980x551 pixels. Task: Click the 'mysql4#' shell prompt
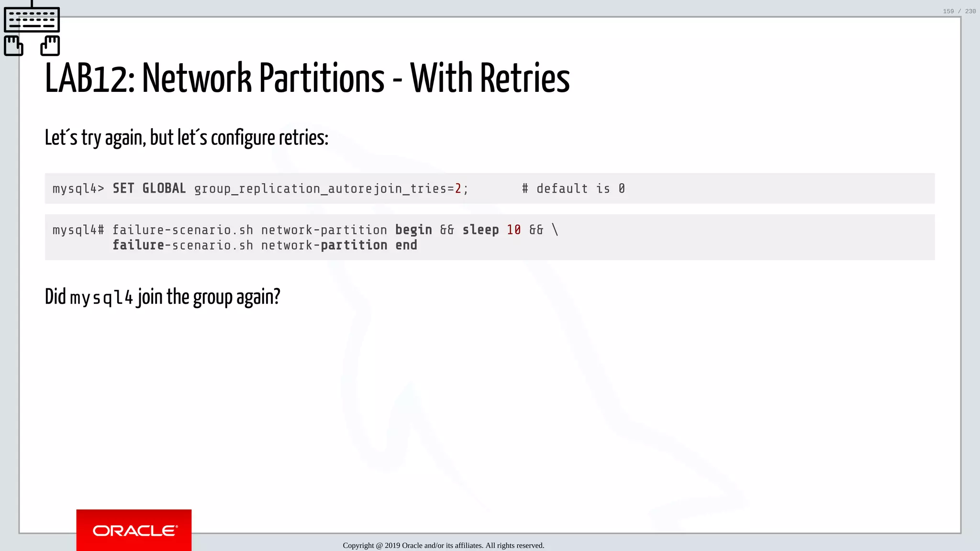pos(78,230)
